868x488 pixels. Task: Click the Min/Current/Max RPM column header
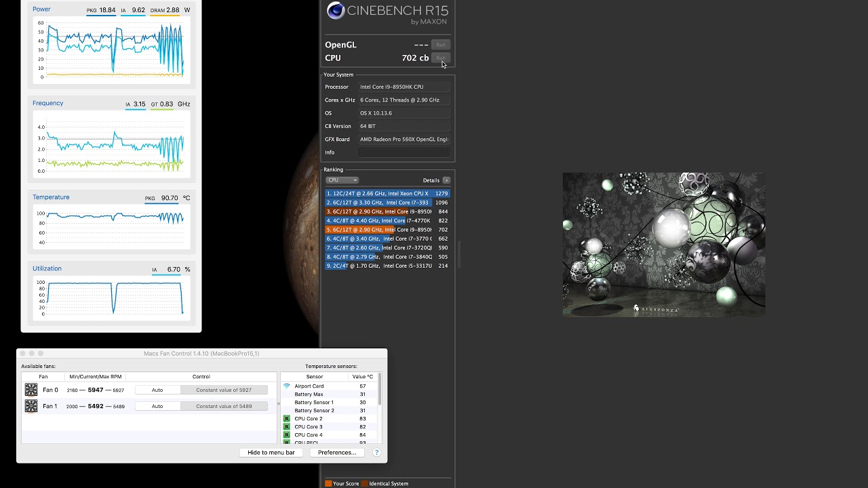coord(96,377)
